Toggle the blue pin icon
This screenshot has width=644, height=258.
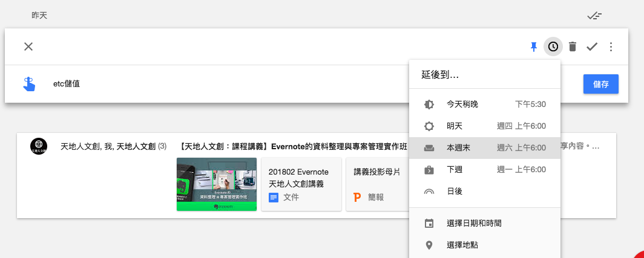(533, 47)
